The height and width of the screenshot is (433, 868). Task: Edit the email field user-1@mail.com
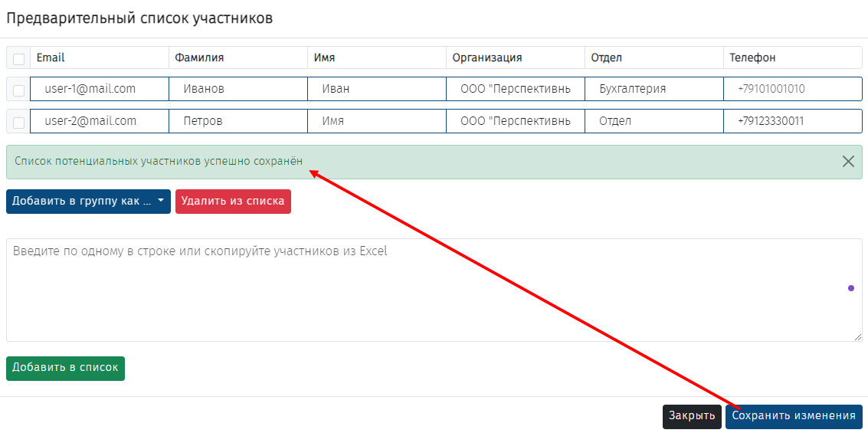click(99, 89)
